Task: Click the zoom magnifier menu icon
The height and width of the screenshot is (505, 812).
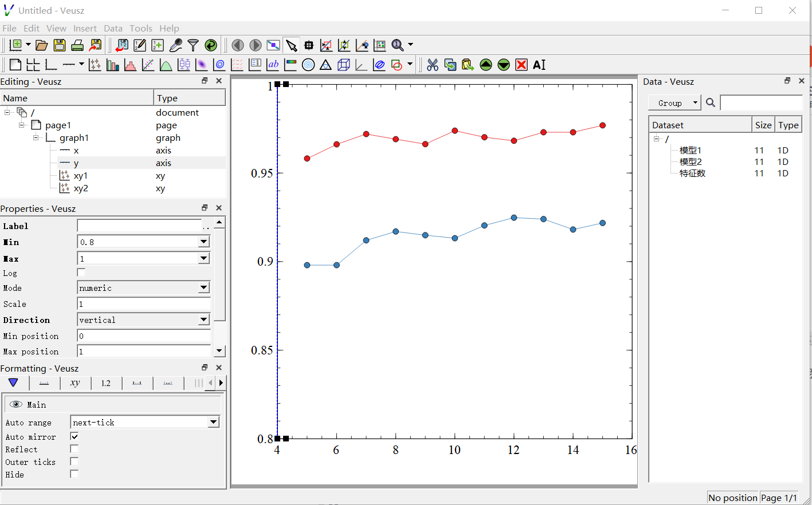Action: pyautogui.click(x=398, y=45)
